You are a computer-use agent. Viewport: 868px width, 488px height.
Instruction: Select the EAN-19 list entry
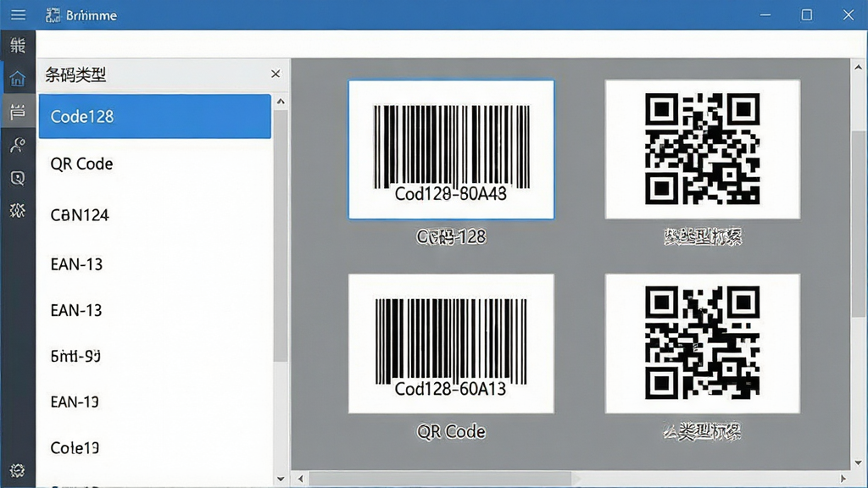pos(155,401)
